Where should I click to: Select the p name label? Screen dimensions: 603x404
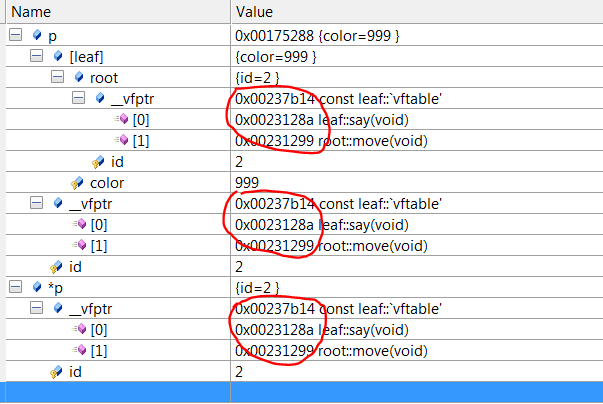point(52,37)
